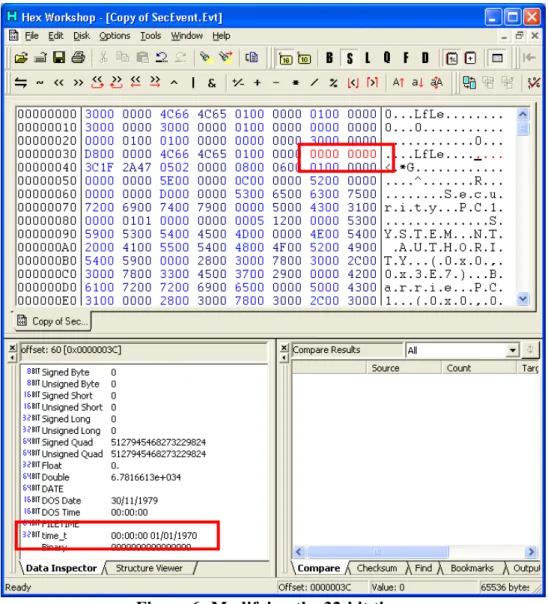
Task: Click the add plus operation icon
Action: (257, 82)
